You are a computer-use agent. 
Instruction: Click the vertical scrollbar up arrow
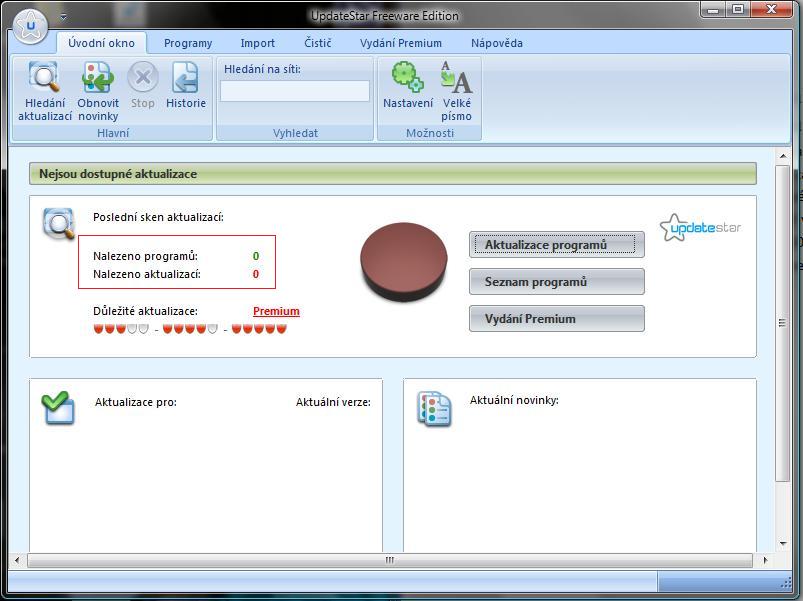[x=783, y=155]
